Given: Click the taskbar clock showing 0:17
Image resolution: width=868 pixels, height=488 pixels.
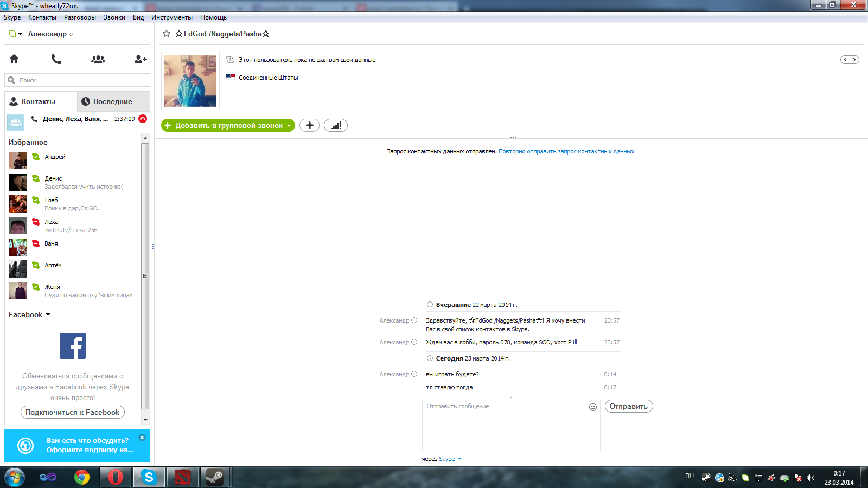Looking at the screenshot, I should pos(839,478).
